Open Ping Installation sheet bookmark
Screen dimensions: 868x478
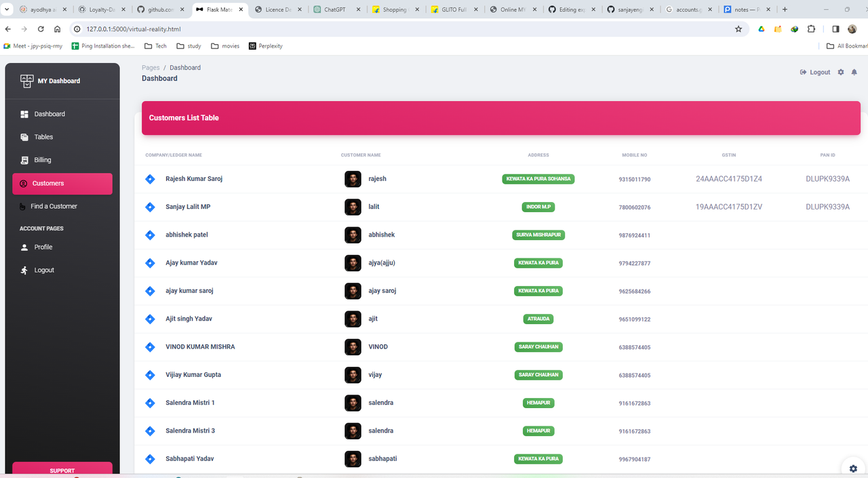(x=103, y=46)
